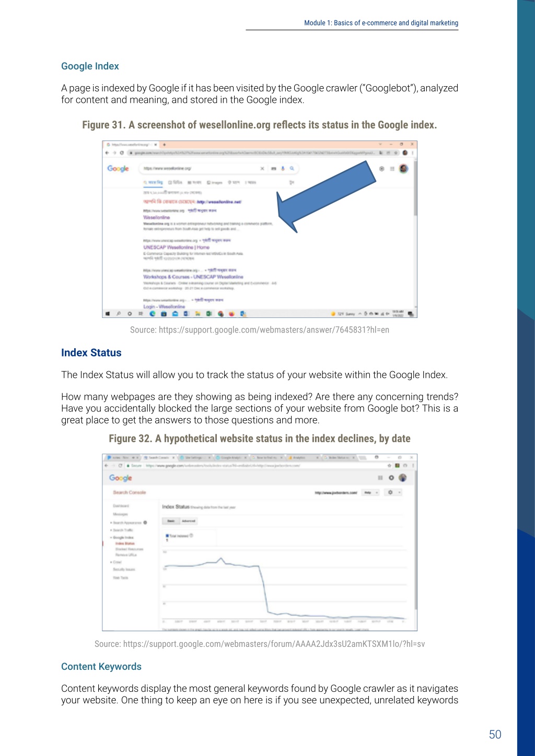This screenshot has width=535, height=756.
Task: Open the 'UNESCAP Wesellonline | Home' result
Action: click(x=176, y=247)
